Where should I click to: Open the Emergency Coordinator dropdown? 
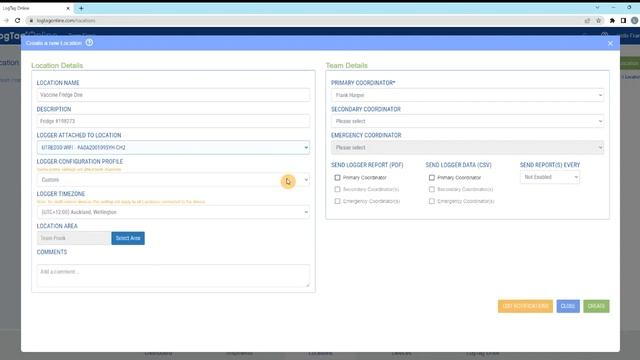467,147
